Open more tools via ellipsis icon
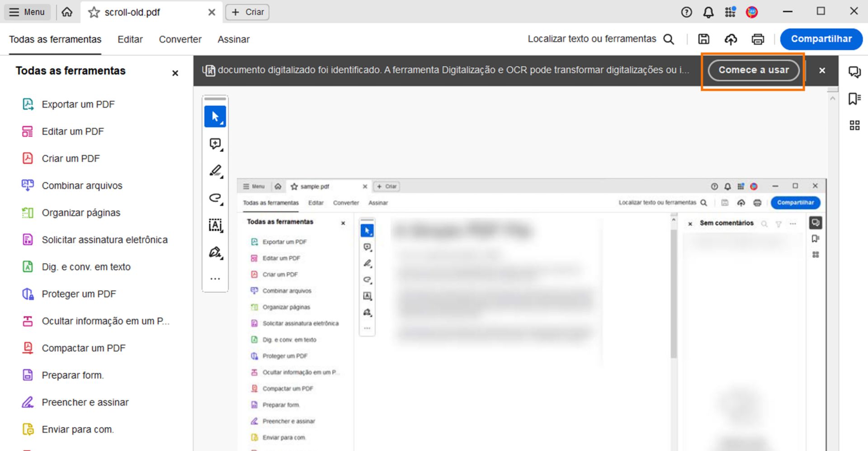 point(215,278)
